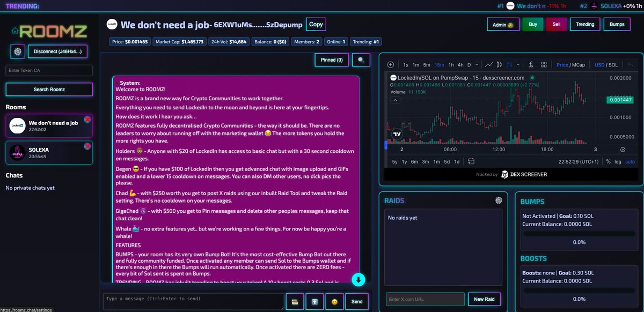Focus the Enter Token CA field
This screenshot has height=312, width=644.
[x=49, y=70]
